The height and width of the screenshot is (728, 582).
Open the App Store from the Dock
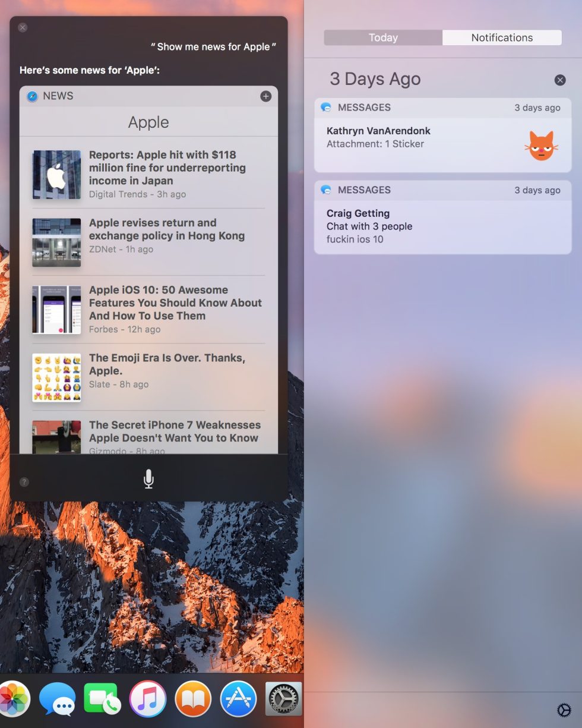[238, 699]
